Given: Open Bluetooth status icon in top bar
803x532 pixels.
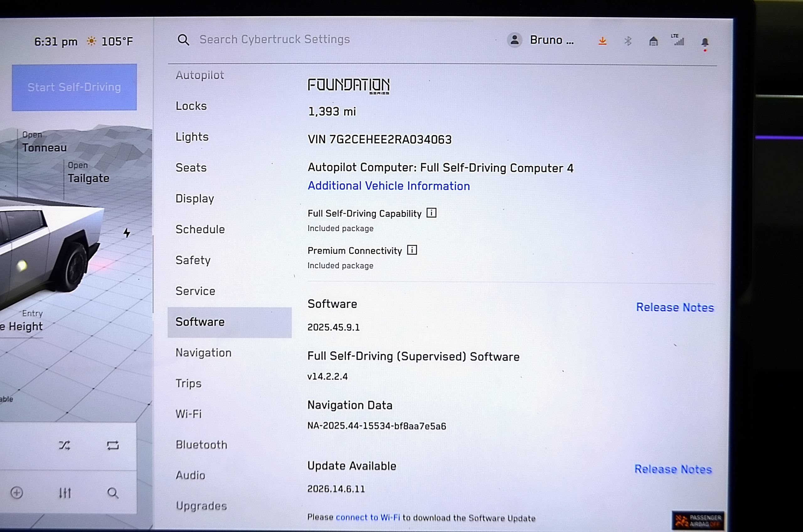Looking at the screenshot, I should 628,41.
